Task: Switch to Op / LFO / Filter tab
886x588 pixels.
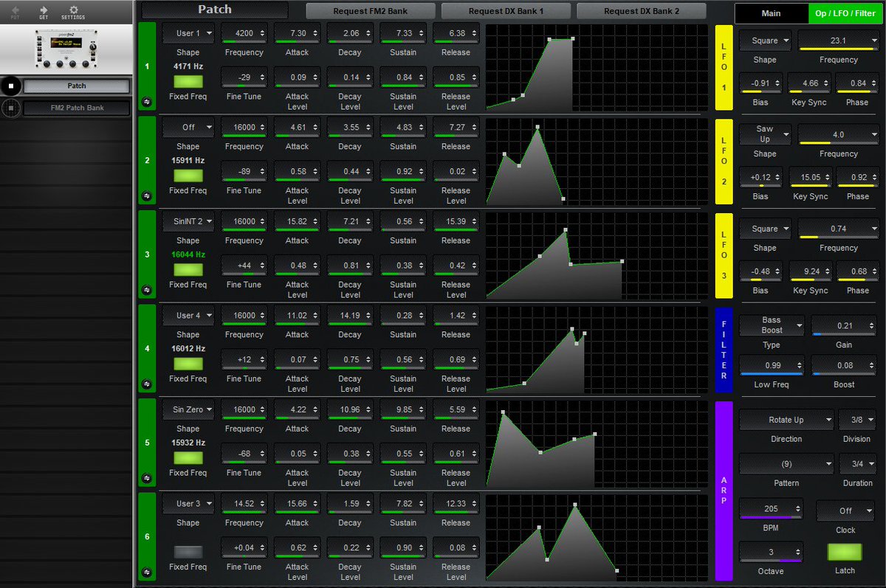Action: point(846,13)
